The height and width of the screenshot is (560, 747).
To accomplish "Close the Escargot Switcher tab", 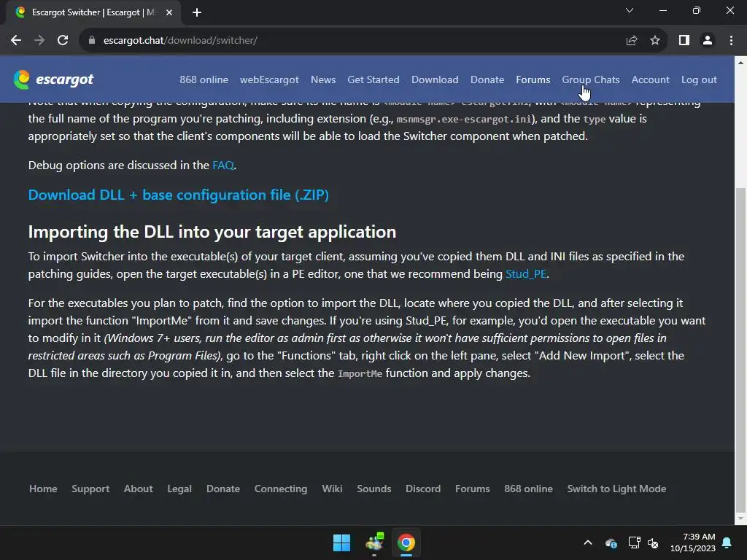I will (169, 12).
